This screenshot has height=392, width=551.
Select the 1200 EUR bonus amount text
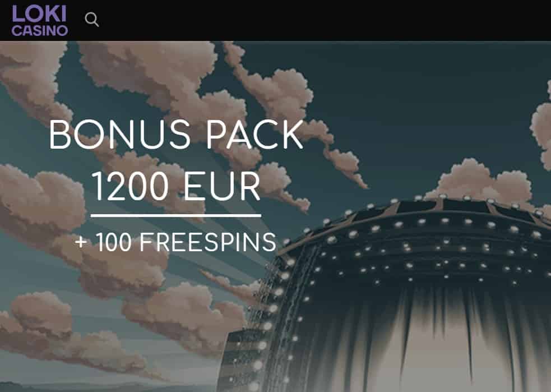coord(176,186)
